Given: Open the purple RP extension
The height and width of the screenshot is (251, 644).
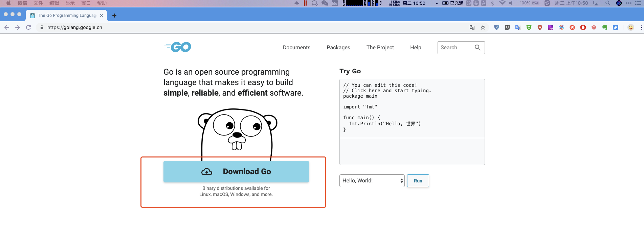Looking at the screenshot, I should 551,27.
